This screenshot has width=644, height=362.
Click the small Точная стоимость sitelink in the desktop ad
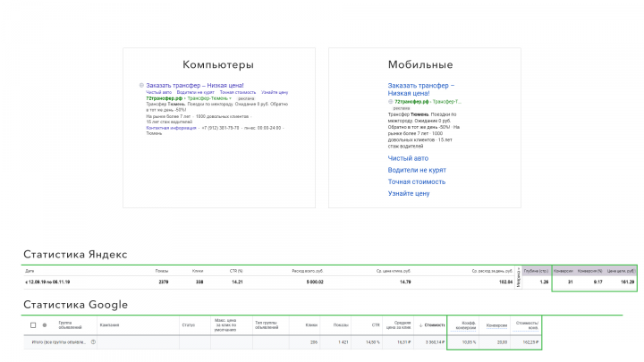click(238, 92)
